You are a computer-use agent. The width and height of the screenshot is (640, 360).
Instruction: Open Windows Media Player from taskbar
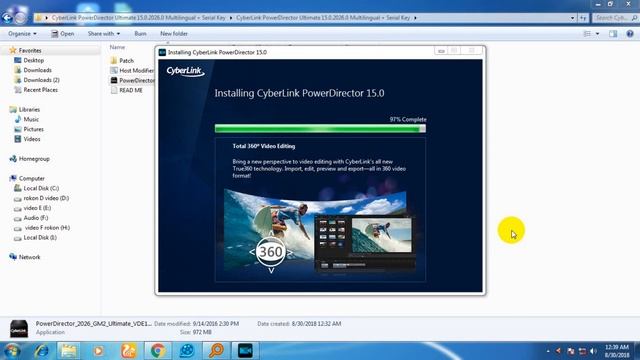98,351
